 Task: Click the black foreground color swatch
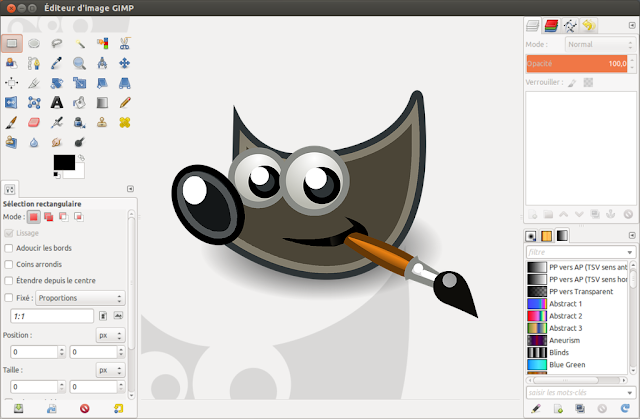click(x=64, y=162)
